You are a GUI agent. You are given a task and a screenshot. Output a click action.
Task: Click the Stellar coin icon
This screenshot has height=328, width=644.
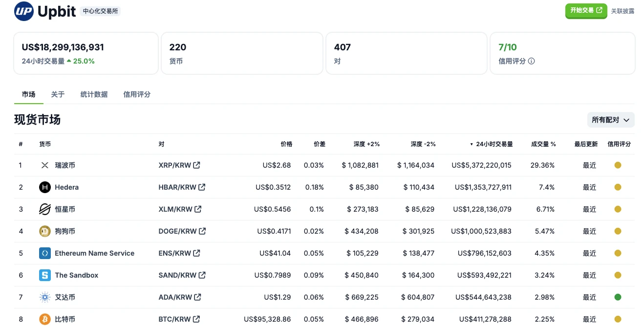(45, 209)
